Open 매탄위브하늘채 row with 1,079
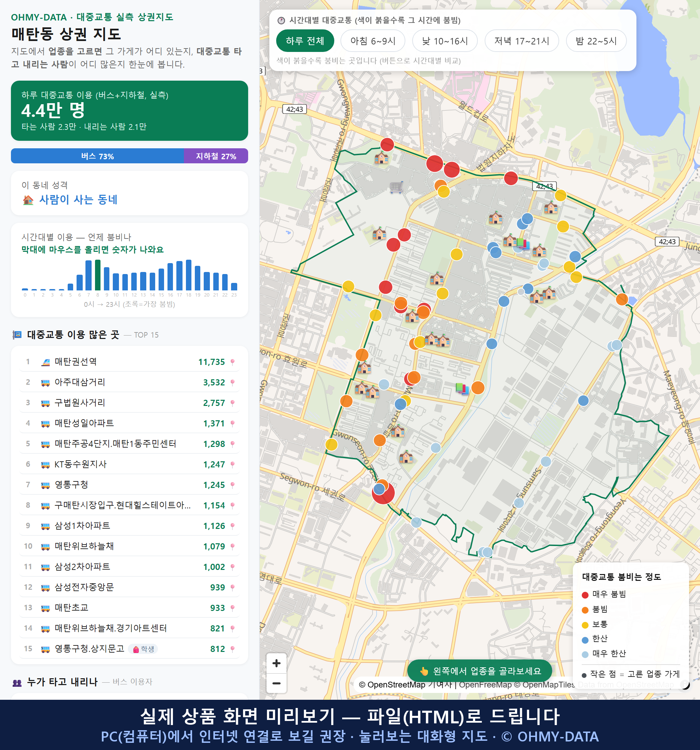 130,546
